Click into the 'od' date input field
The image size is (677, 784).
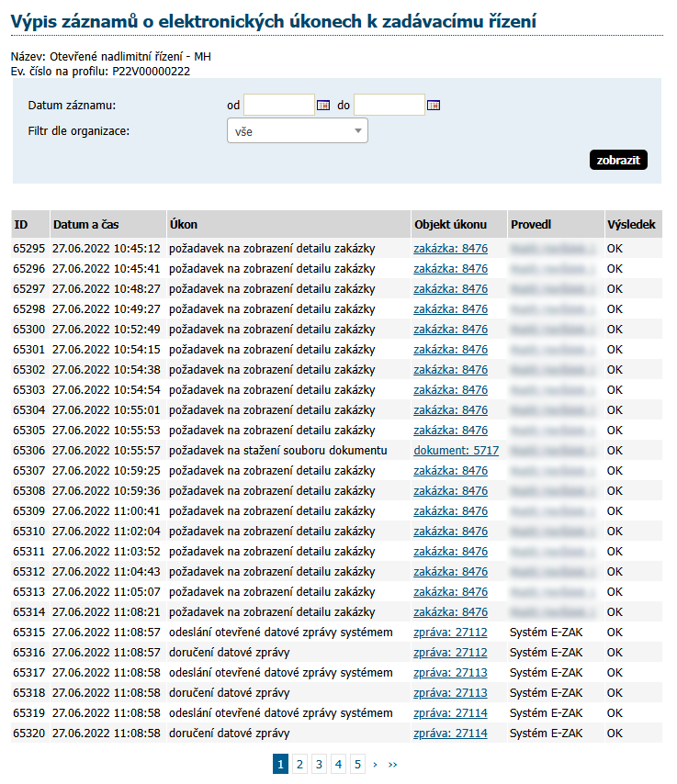(279, 105)
